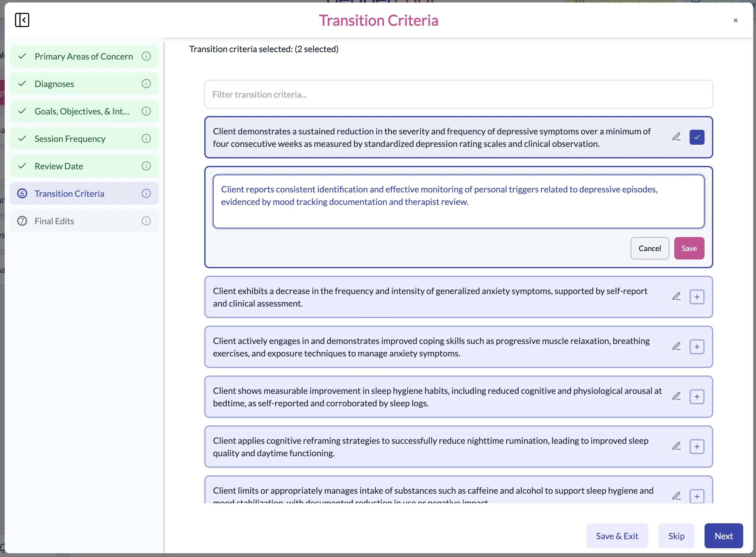Open the Final Edits step

pos(54,221)
